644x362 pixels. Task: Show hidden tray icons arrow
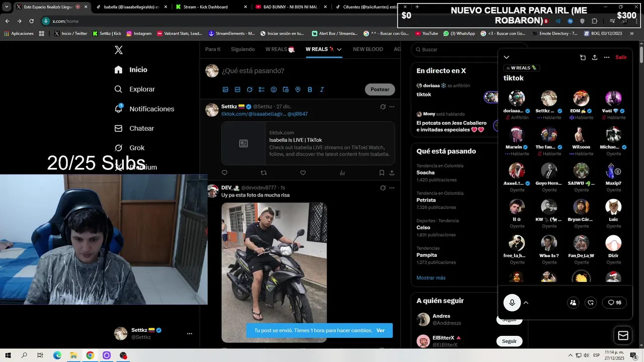(x=571, y=355)
